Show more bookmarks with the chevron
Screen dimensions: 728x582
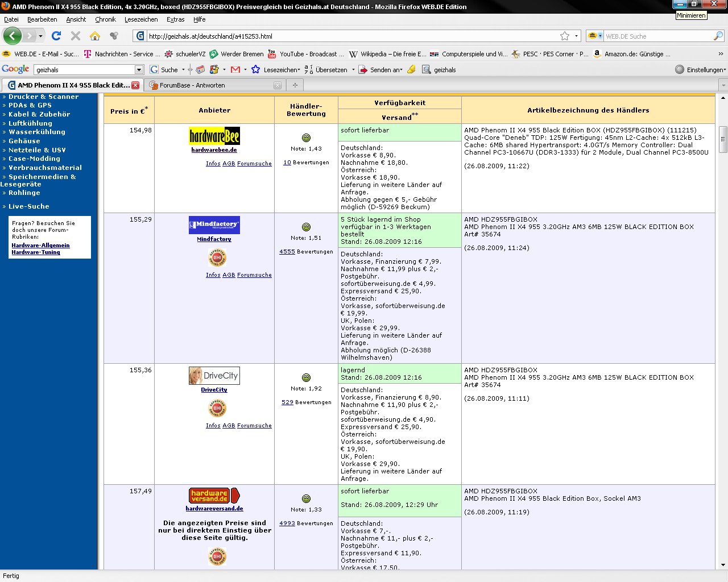[721, 54]
